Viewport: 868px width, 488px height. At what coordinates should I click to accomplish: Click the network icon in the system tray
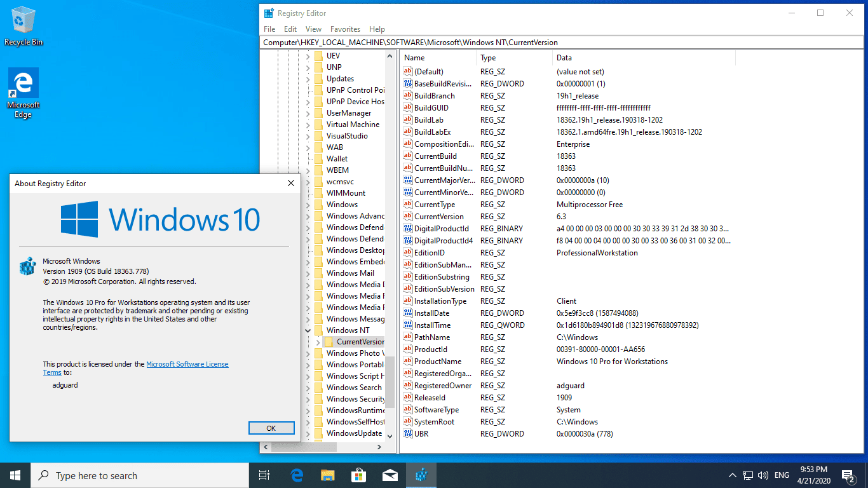click(748, 475)
